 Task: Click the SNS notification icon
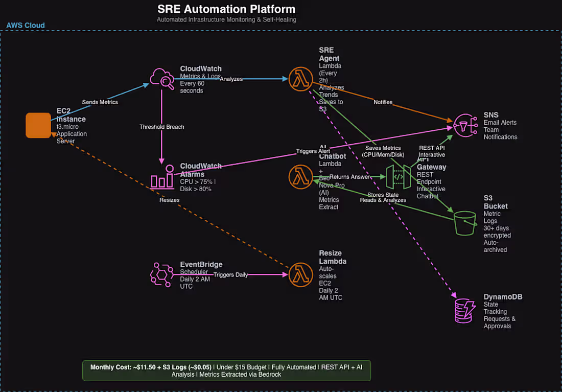[x=465, y=125]
